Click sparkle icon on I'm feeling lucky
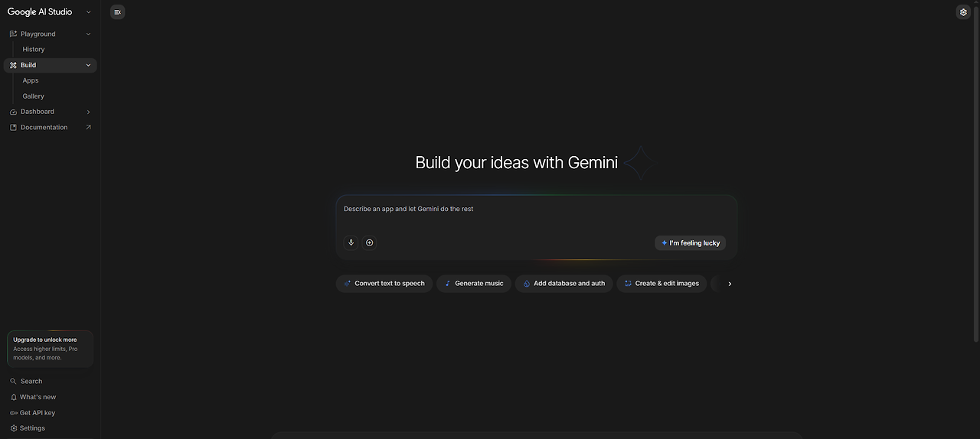 [664, 242]
